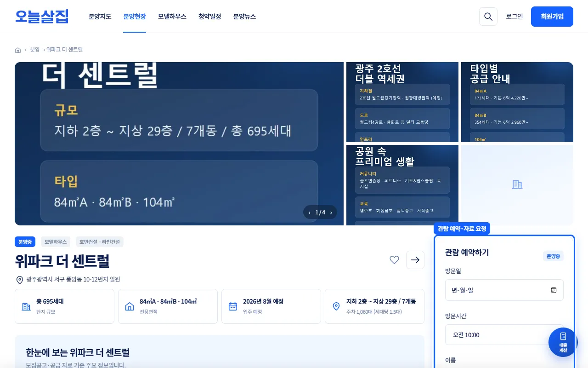Show next gallery image arrow
Viewport: 588px width, 368px height.
coord(331,212)
